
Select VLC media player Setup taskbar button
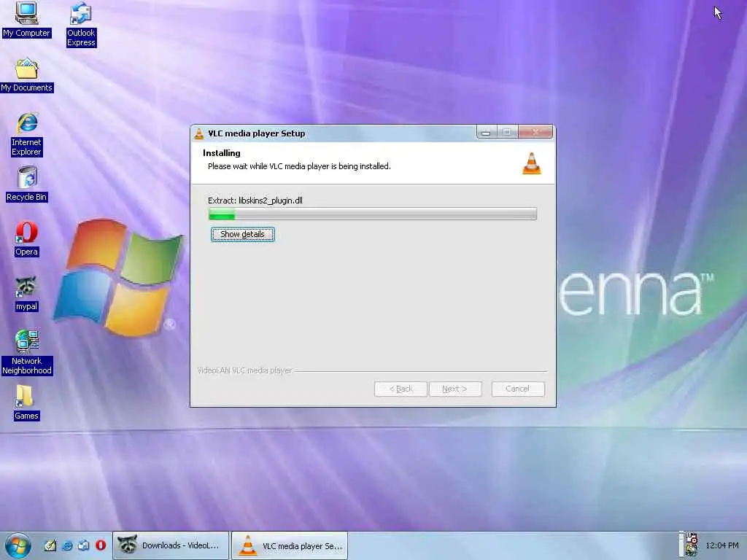click(290, 545)
